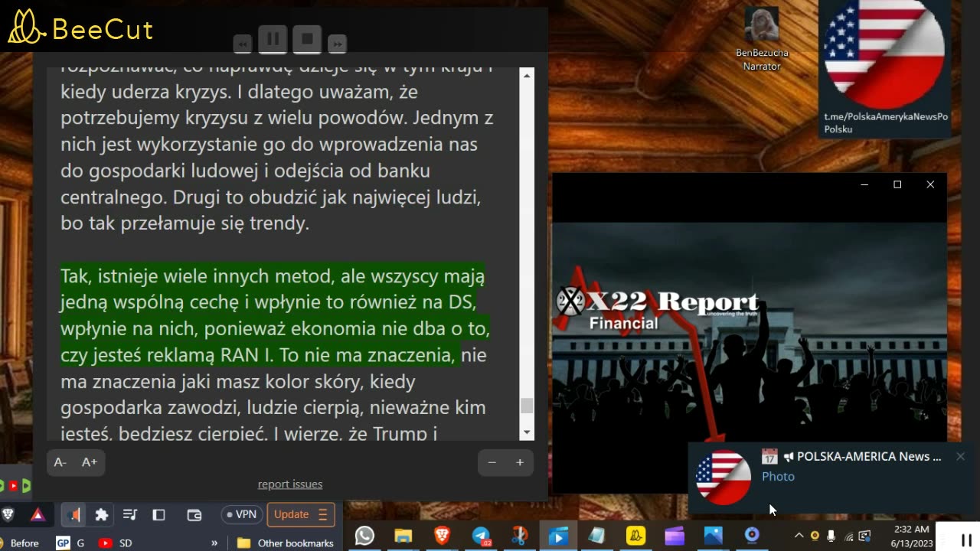This screenshot has width=980, height=551.
Task: Open the Wi-Fi network tray icon
Action: [x=848, y=536]
